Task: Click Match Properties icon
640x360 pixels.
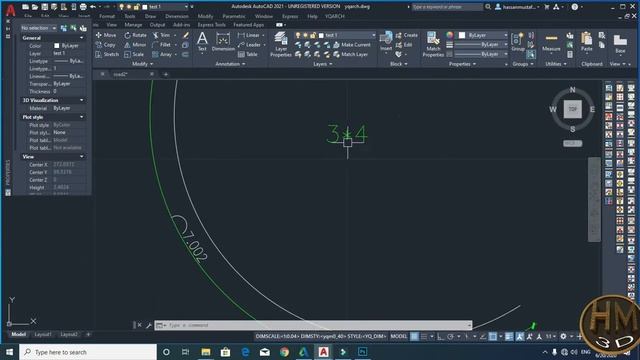Action: click(x=433, y=44)
